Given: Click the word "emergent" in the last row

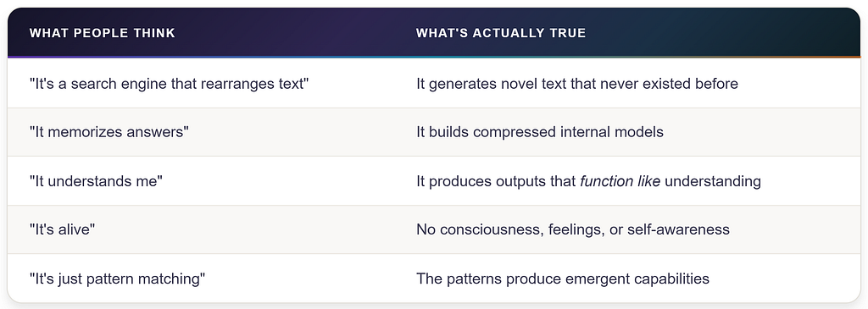Looking at the screenshot, I should (609, 278).
